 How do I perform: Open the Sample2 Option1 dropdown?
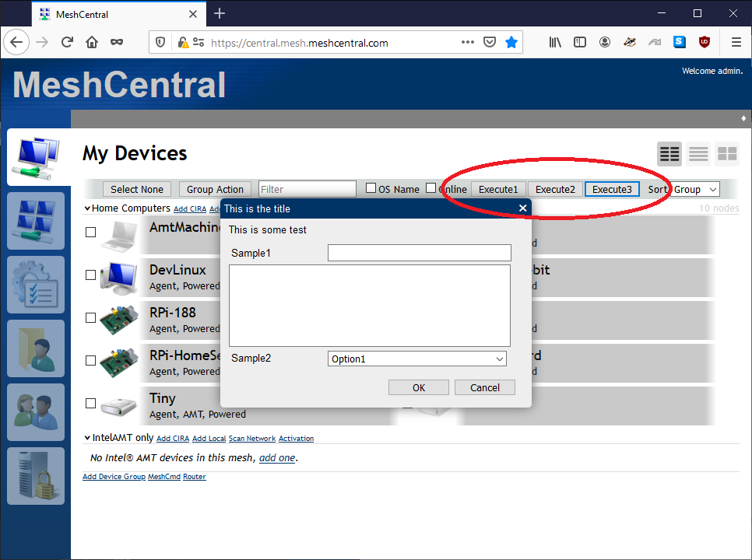[416, 358]
